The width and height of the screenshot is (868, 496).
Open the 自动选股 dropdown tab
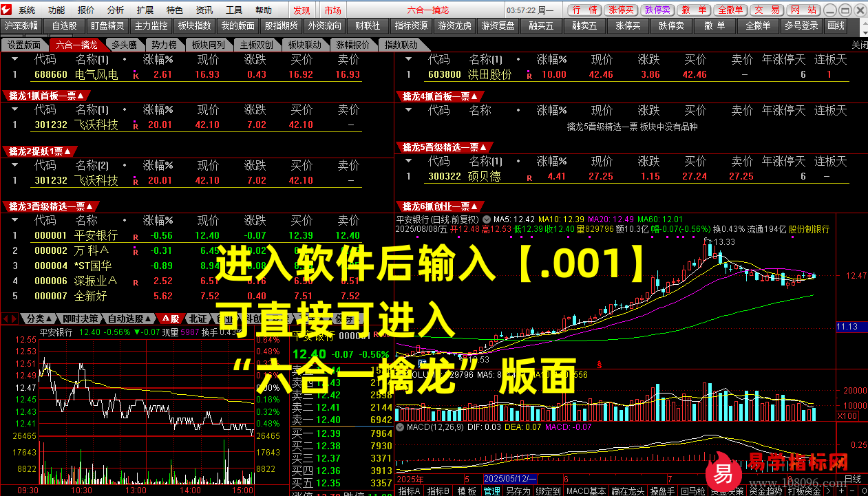pos(125,319)
